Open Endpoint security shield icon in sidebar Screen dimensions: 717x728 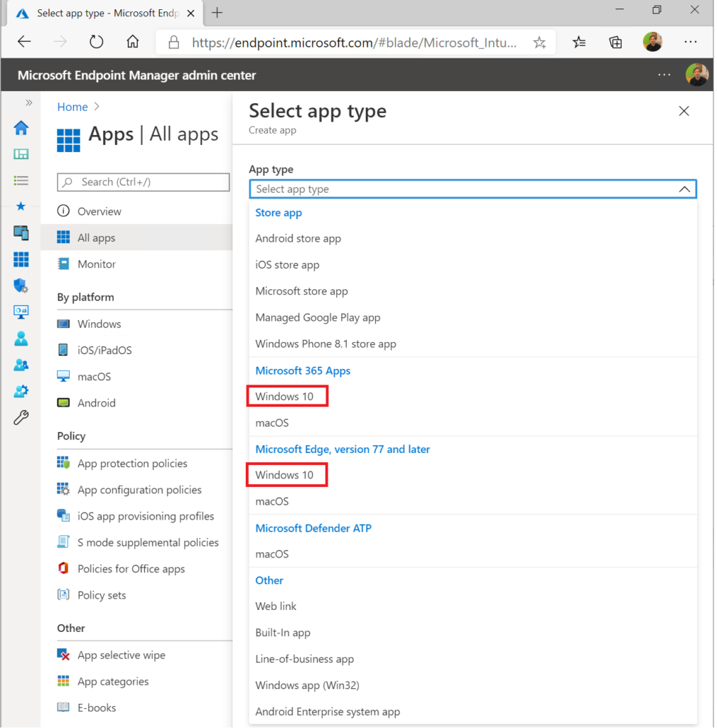[21, 286]
